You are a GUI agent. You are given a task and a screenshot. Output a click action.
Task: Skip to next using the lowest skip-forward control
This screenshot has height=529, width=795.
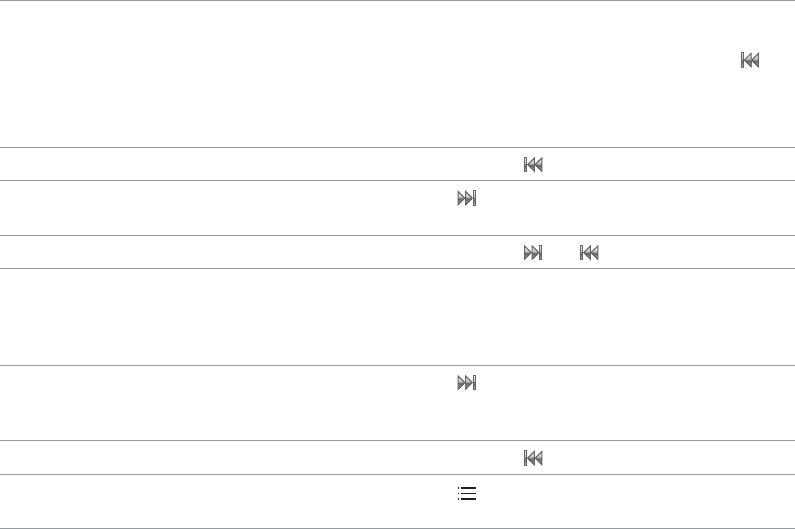[x=466, y=382]
